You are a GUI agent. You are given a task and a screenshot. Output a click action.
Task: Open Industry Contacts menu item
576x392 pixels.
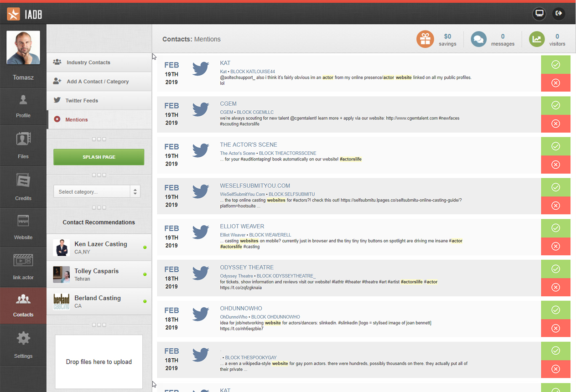tap(88, 62)
